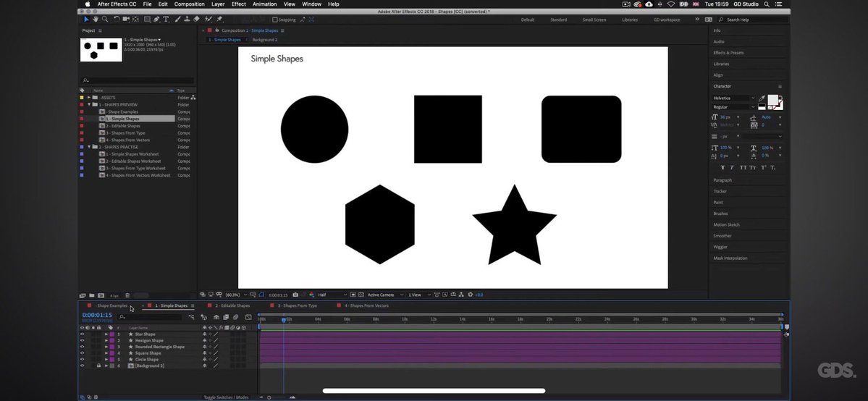Viewport: 868px width, 401px height.
Task: Select the Rectangle shape tool
Action: [147, 20]
